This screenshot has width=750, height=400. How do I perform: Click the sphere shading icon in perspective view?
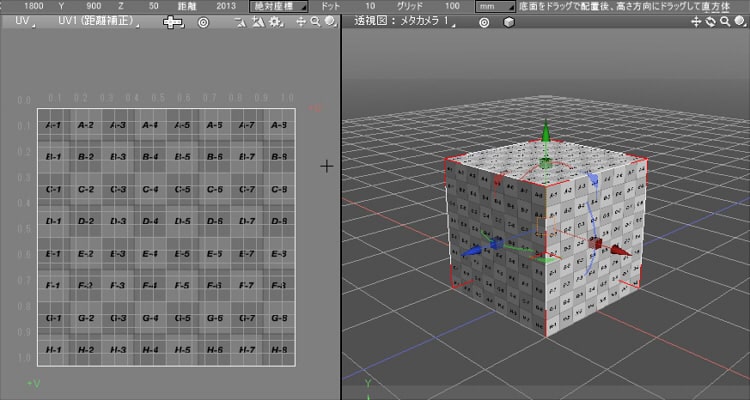(740, 22)
